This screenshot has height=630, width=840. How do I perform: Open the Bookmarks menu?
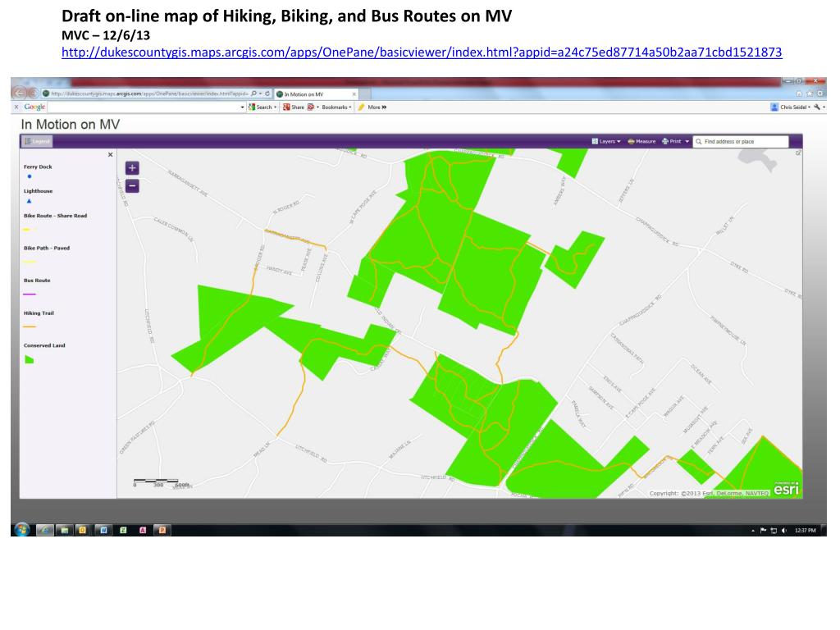pos(336,107)
